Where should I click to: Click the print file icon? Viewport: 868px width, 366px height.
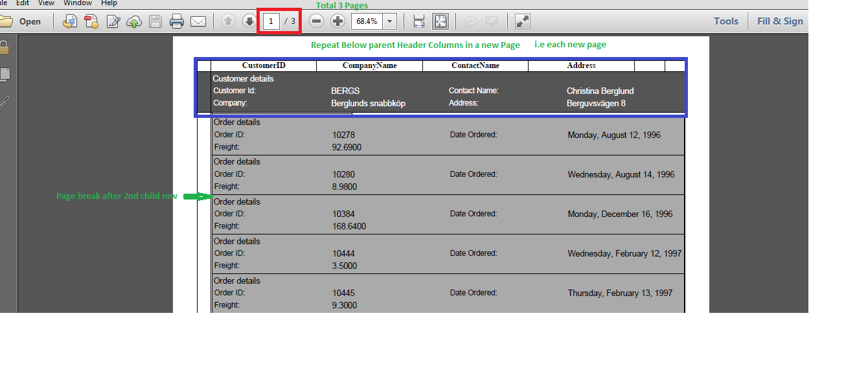tap(177, 21)
